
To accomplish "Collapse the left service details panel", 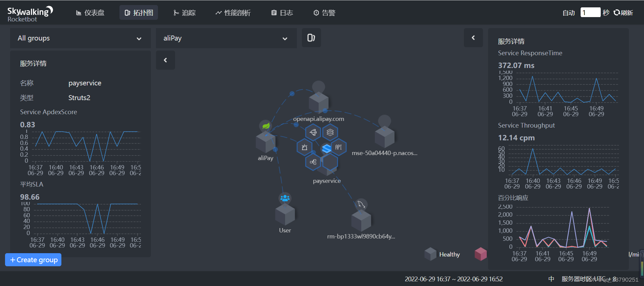I will tap(165, 60).
